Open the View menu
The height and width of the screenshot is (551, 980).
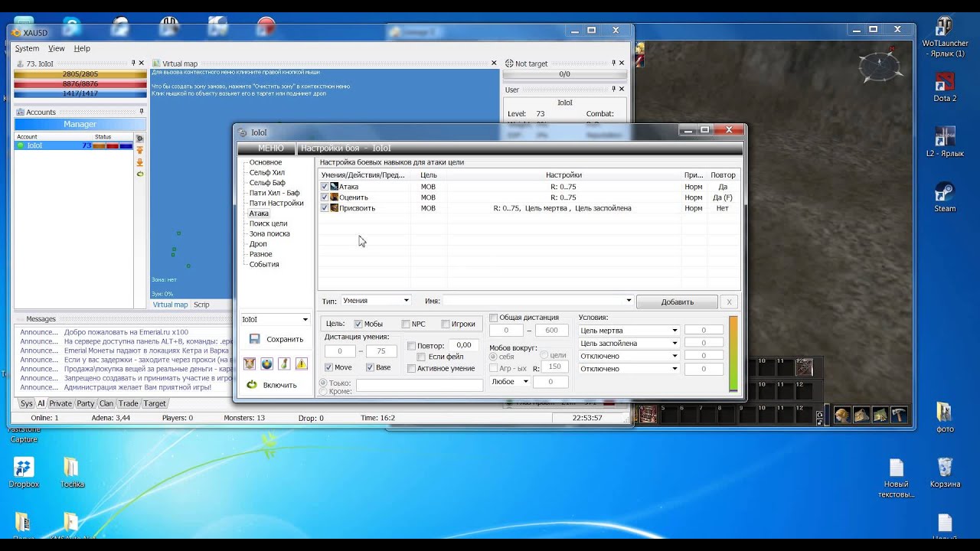click(x=57, y=48)
